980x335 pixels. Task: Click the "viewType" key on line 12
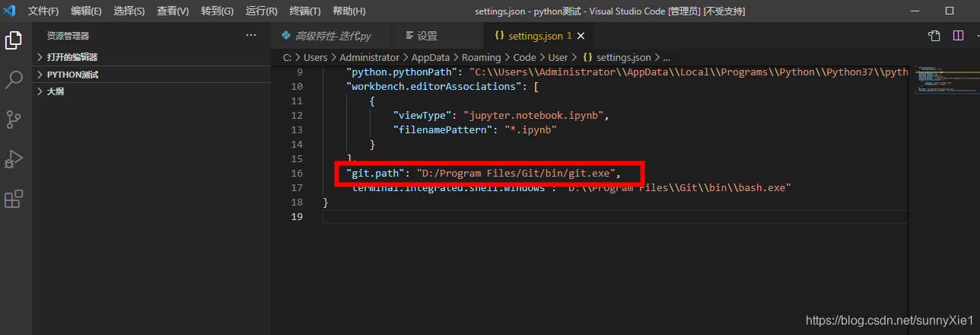(x=422, y=116)
